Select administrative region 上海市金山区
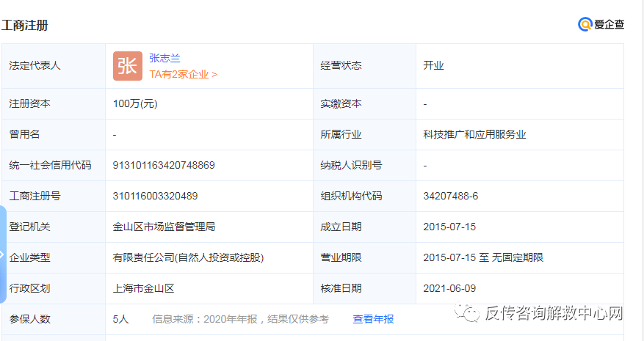Viewport: 644px width, 341px height. pyautogui.click(x=143, y=288)
